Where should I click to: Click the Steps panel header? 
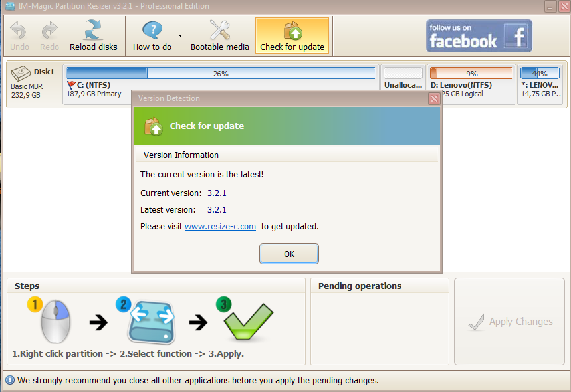[x=27, y=286]
